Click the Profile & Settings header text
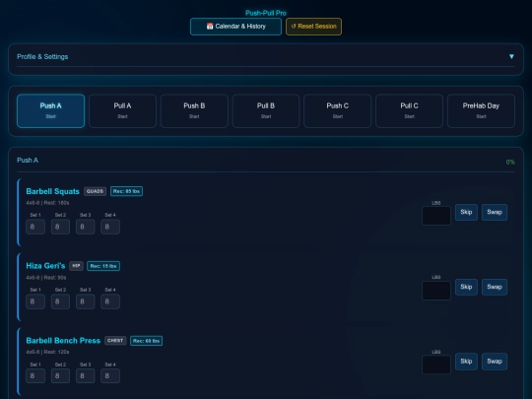The width and height of the screenshot is (532, 399). [42, 57]
